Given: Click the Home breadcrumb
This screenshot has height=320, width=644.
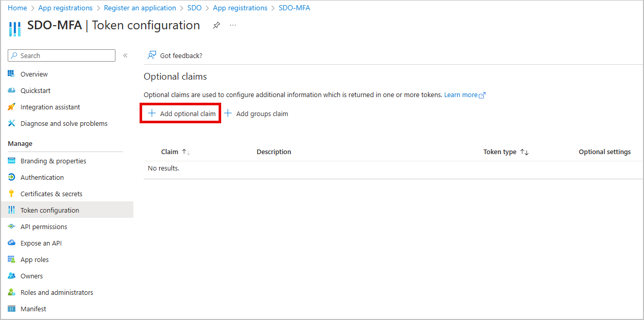Looking at the screenshot, I should (x=17, y=8).
